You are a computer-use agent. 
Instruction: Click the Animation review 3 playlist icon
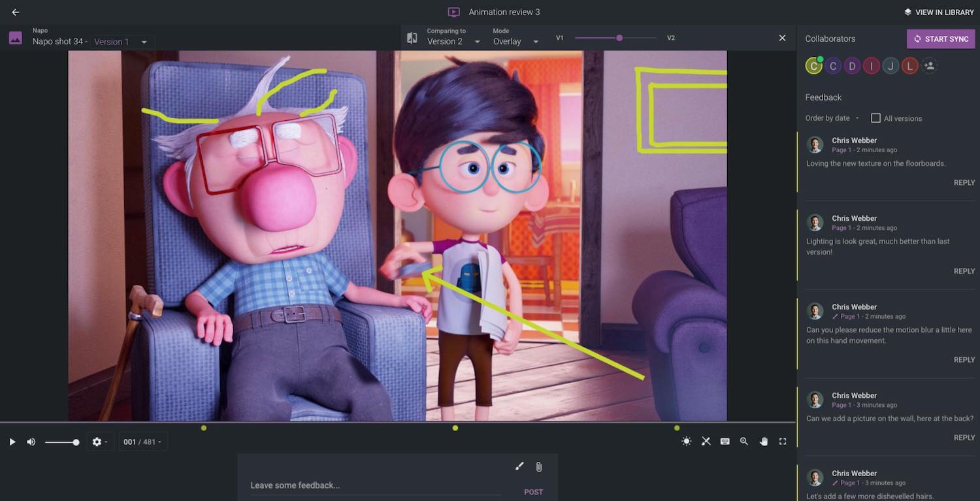click(x=453, y=12)
